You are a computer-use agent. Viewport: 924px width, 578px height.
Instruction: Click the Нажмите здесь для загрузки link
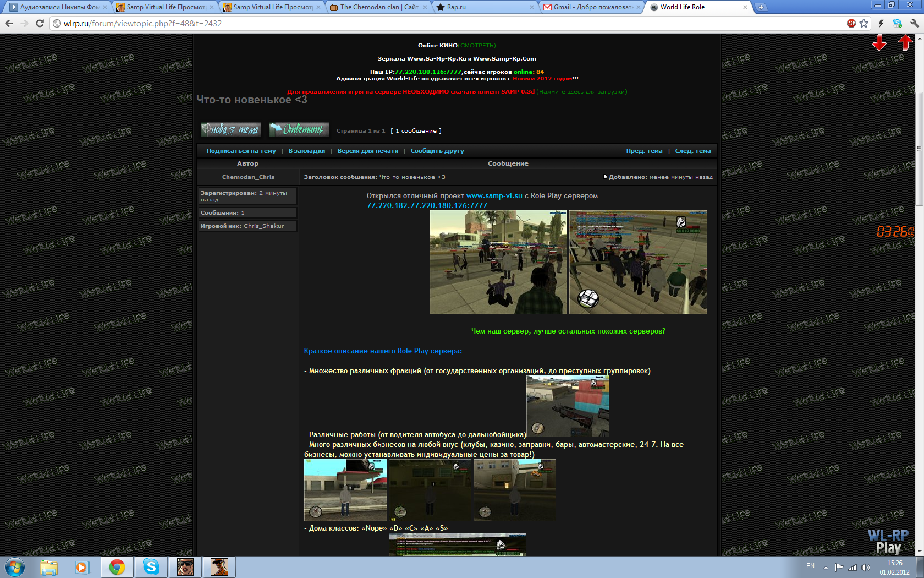pos(582,91)
